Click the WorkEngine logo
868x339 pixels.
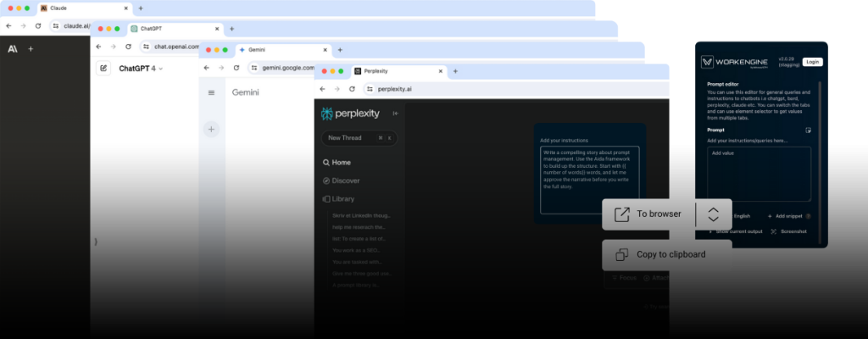(734, 62)
